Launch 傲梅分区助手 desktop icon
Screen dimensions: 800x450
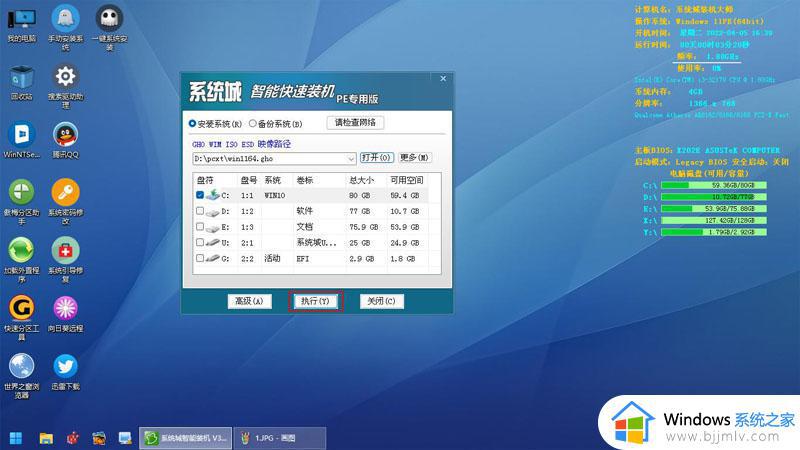pyautogui.click(x=21, y=202)
